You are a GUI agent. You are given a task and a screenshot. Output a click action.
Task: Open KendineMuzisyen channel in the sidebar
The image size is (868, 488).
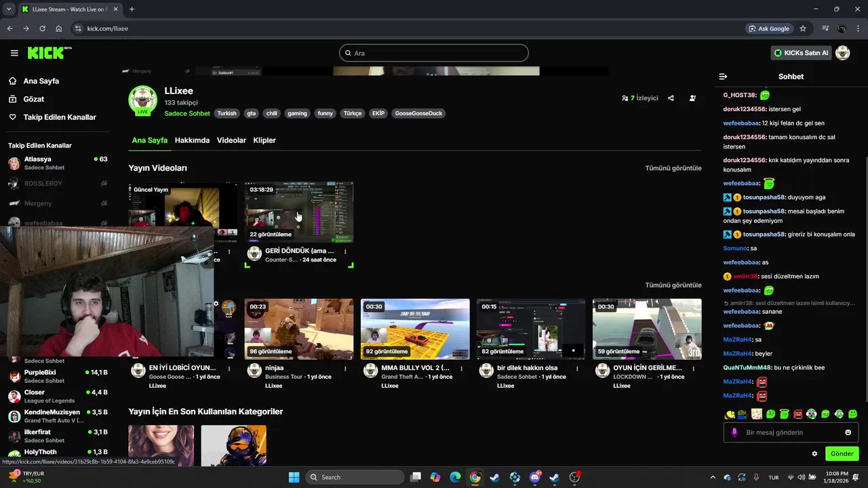tap(58, 416)
